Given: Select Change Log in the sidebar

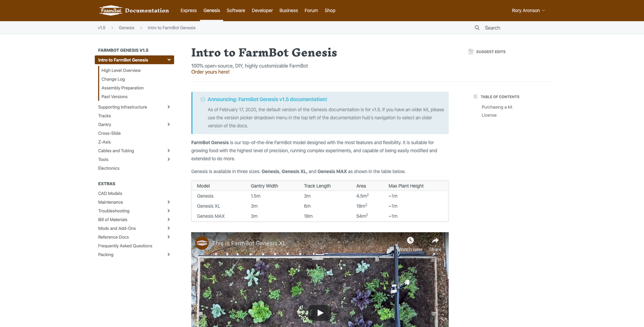Looking at the screenshot, I should point(113,79).
